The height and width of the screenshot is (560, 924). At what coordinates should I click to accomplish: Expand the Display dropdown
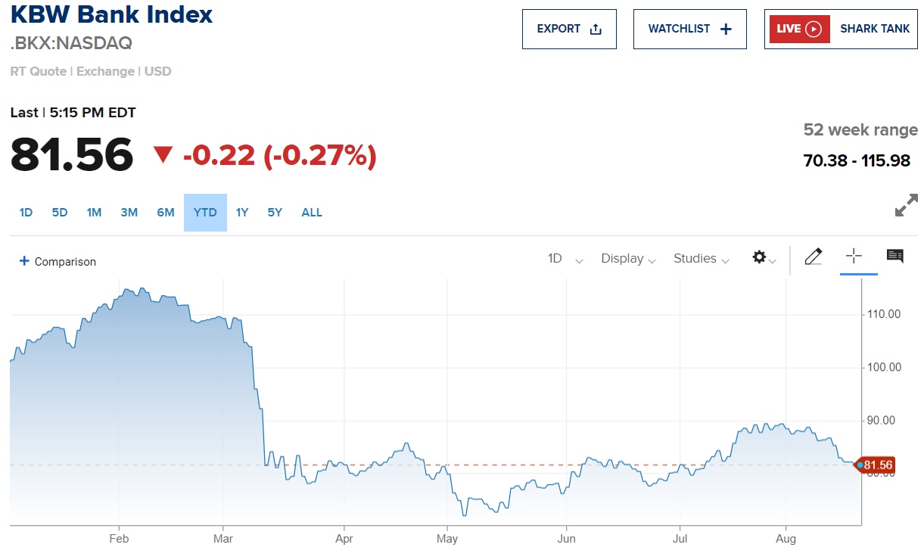pyautogui.click(x=627, y=259)
